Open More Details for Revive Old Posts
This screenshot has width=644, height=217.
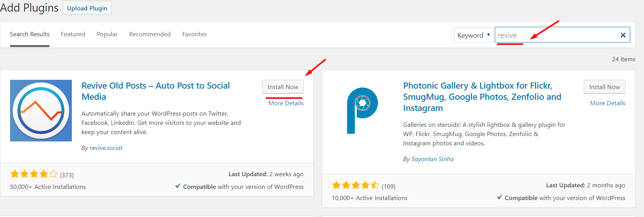point(286,103)
